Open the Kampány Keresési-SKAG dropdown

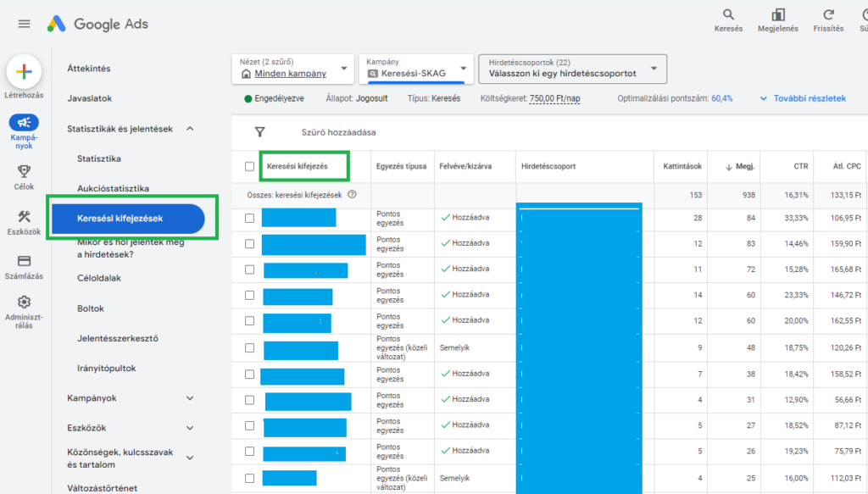pos(415,69)
